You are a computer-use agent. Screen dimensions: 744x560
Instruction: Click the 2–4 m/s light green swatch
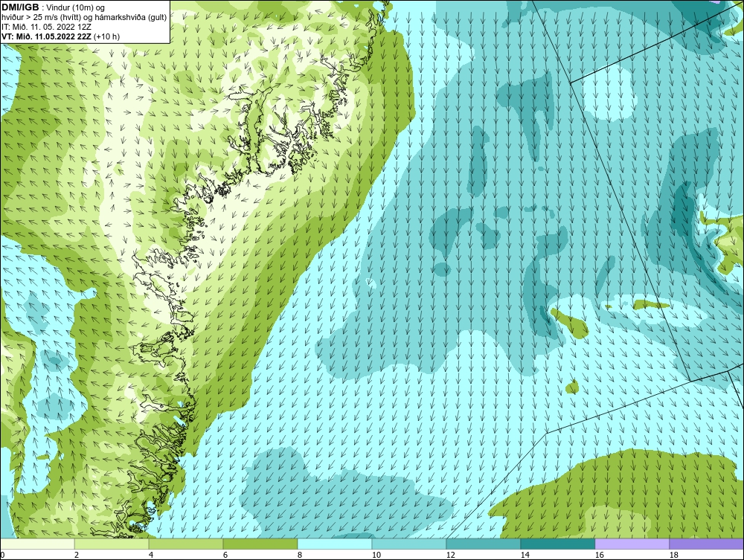coord(112,544)
